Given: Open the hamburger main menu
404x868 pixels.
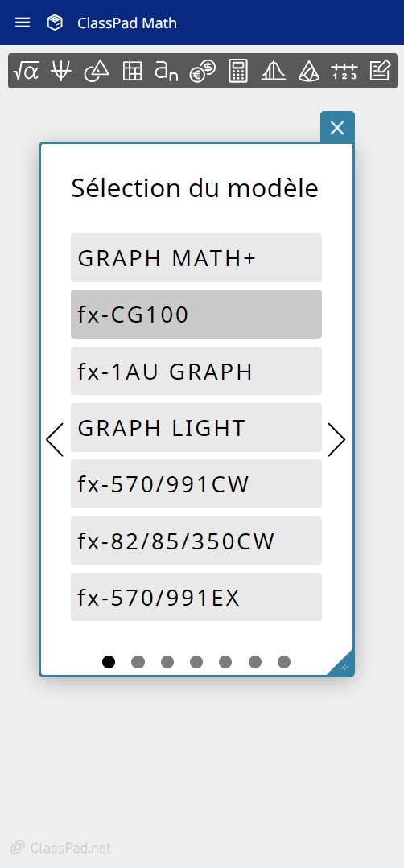Looking at the screenshot, I should coord(23,23).
